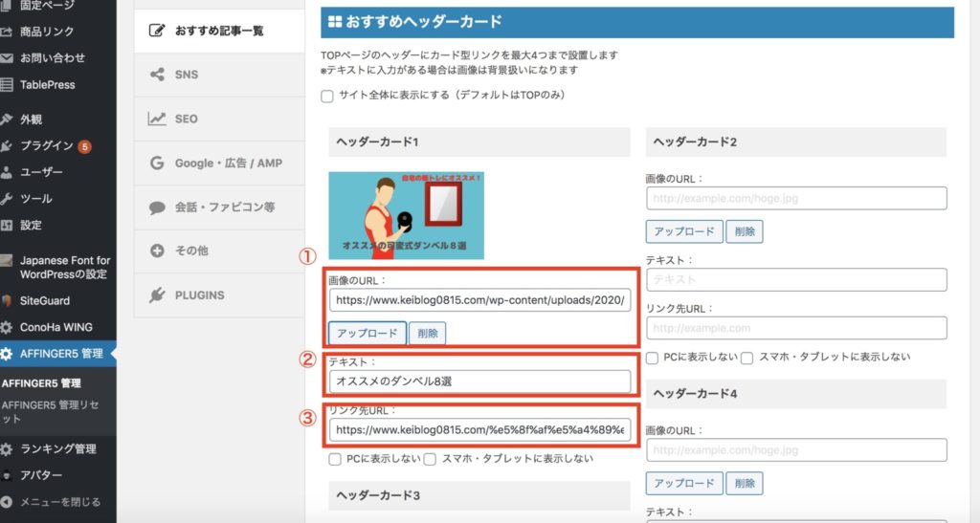Click header card 1 image URL field
The image size is (980, 523).
tap(480, 300)
